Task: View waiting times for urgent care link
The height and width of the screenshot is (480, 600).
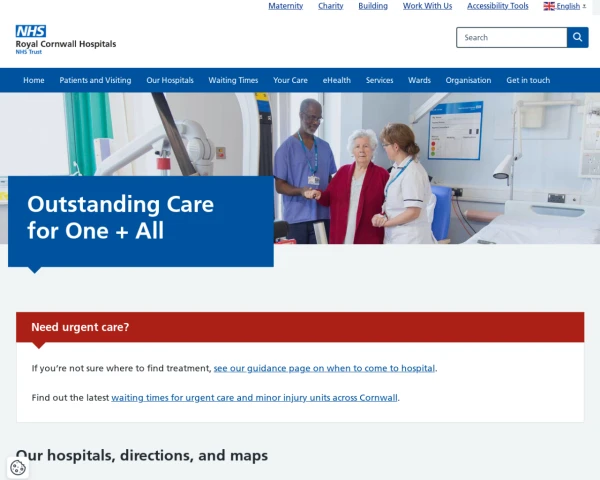Action: click(254, 398)
